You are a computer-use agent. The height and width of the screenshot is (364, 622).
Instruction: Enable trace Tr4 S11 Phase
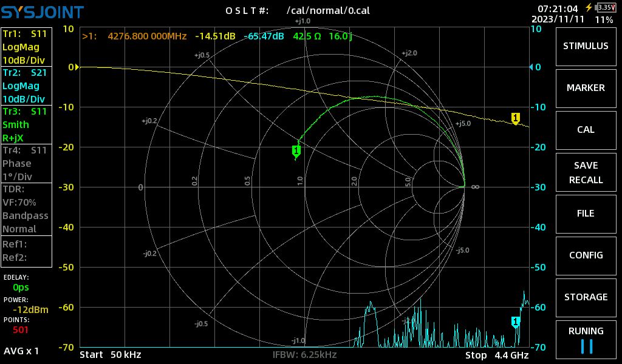(26, 163)
